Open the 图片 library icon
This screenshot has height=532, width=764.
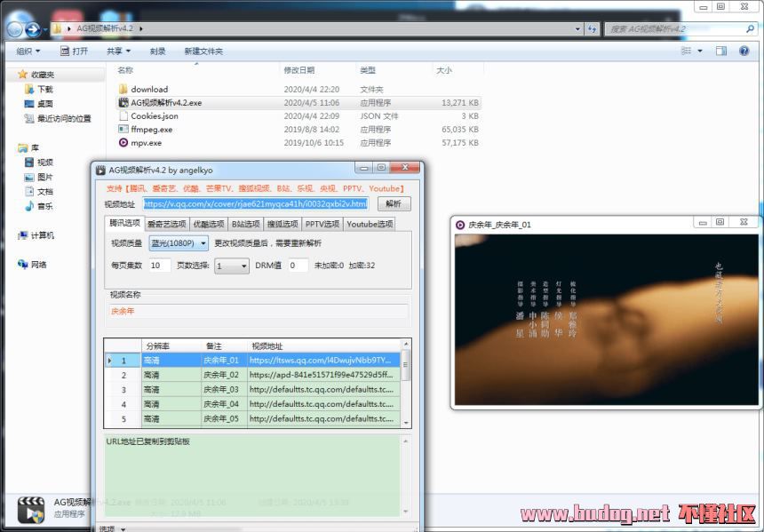(x=29, y=177)
